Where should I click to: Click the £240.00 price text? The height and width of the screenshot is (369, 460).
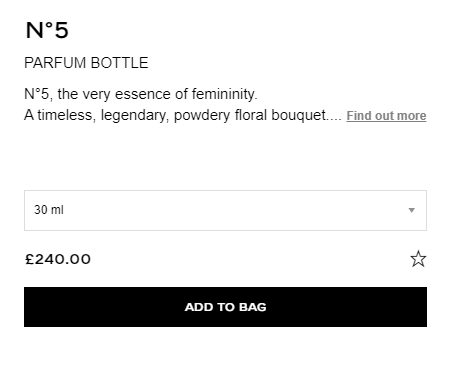coord(58,259)
